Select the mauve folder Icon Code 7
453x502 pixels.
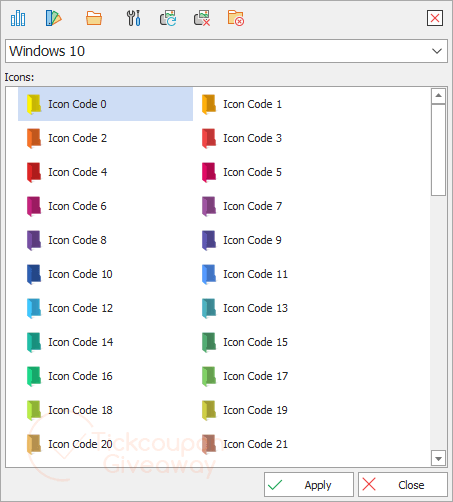click(280, 206)
